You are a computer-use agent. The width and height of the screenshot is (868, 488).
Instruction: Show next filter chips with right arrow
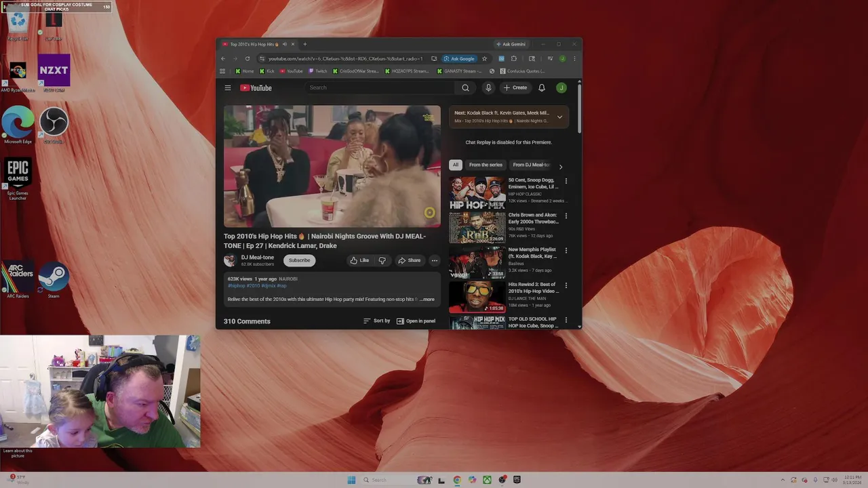[x=560, y=167]
